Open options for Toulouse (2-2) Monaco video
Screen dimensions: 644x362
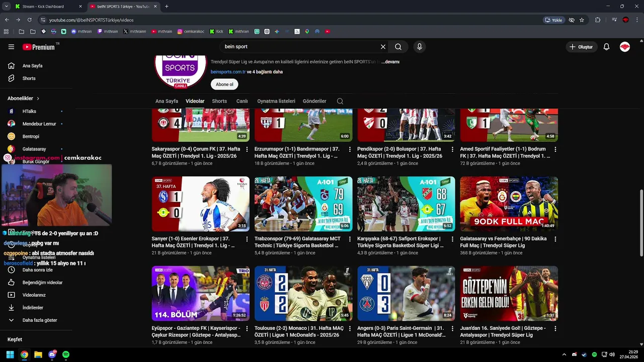pyautogui.click(x=350, y=329)
